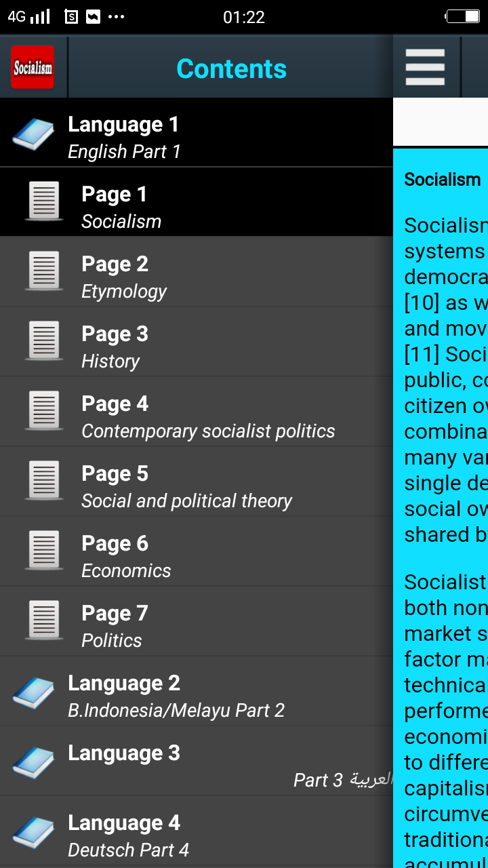The image size is (488, 868).
Task: Tap the battery indicator in status bar
Action: (x=463, y=16)
